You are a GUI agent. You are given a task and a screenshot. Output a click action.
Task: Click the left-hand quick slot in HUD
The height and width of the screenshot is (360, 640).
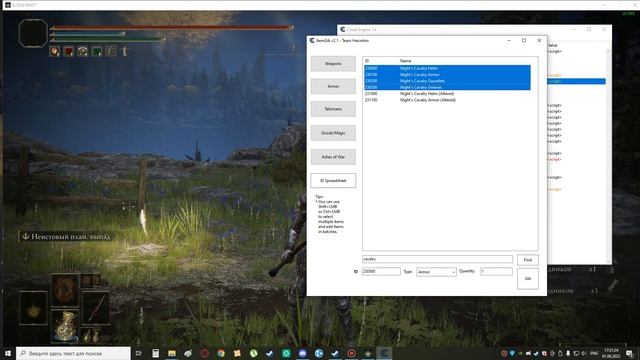(x=33, y=308)
